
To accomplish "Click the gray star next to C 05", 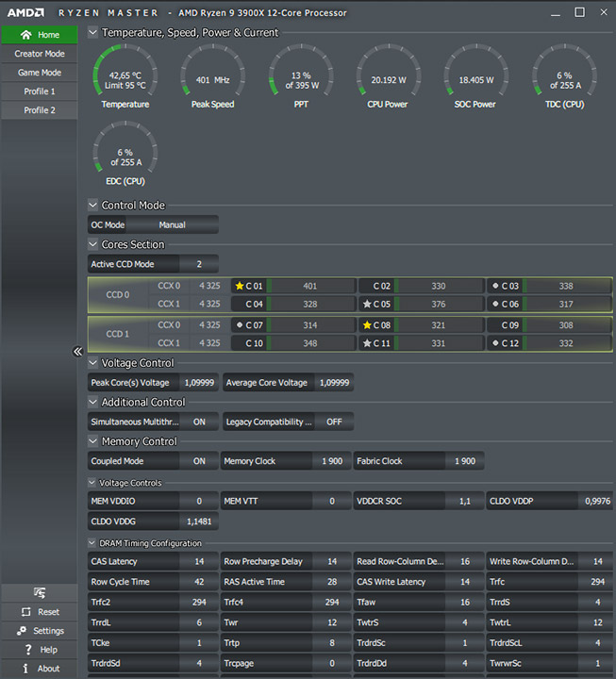I will tap(367, 304).
